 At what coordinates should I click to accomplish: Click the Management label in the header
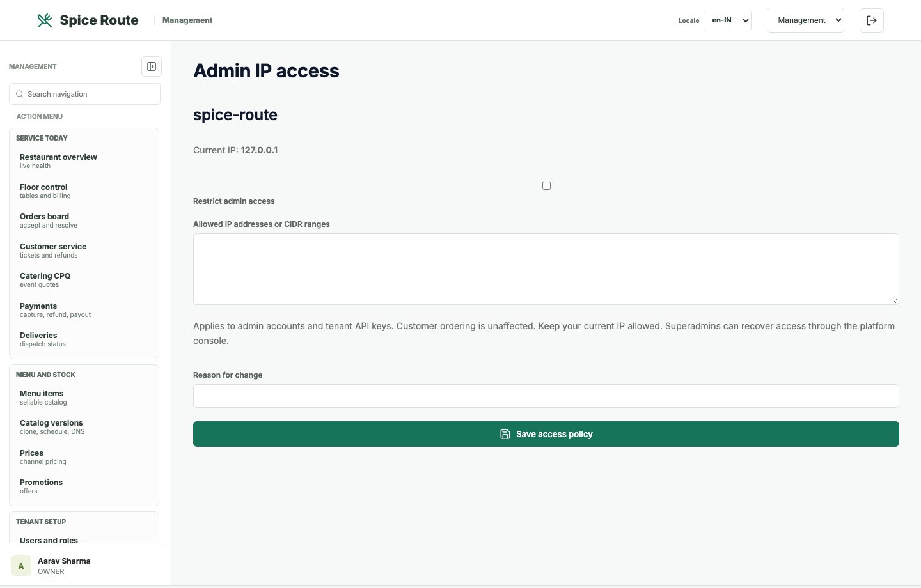tap(187, 20)
